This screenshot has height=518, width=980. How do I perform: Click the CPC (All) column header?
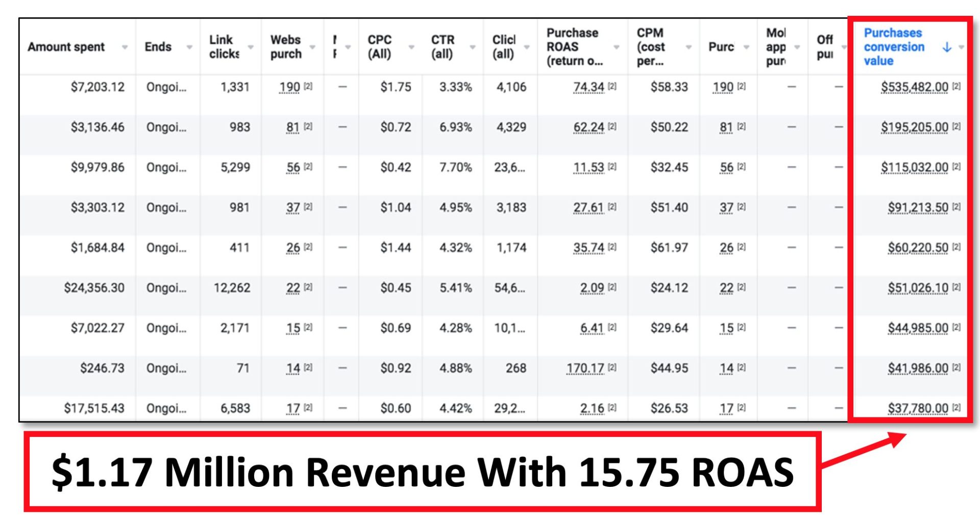tap(380, 46)
